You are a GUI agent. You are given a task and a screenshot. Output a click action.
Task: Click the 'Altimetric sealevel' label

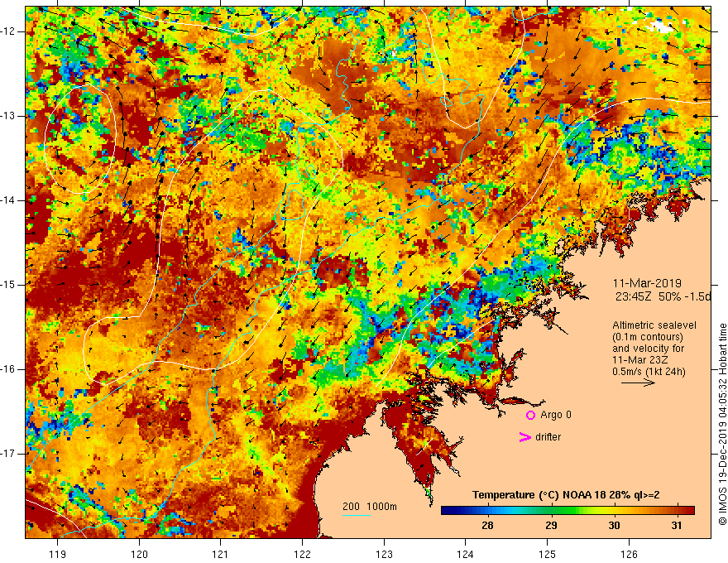654,325
